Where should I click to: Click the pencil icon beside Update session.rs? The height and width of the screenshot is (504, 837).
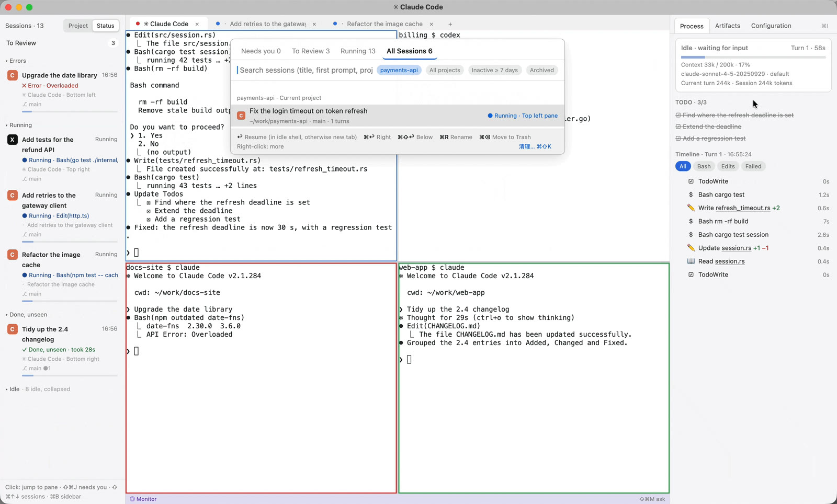click(x=691, y=248)
